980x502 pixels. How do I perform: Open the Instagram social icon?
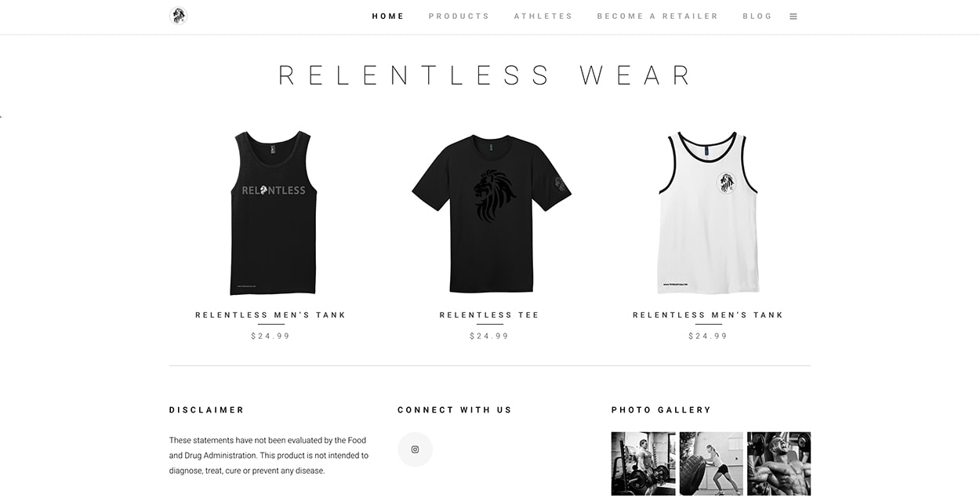pos(415,449)
